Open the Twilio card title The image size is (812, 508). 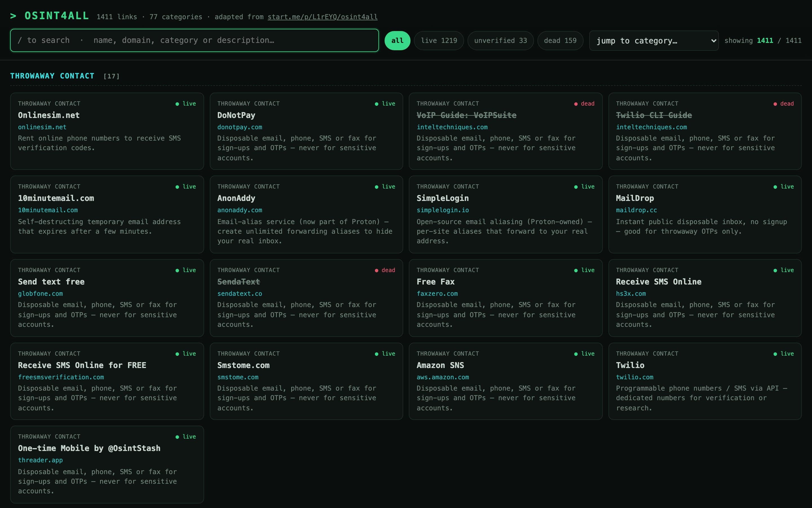(630, 365)
